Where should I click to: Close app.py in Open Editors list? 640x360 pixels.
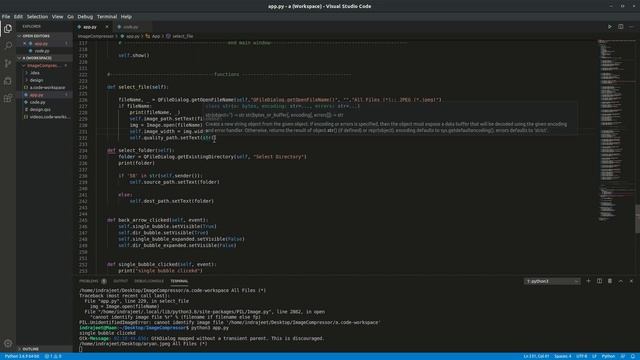point(24,43)
